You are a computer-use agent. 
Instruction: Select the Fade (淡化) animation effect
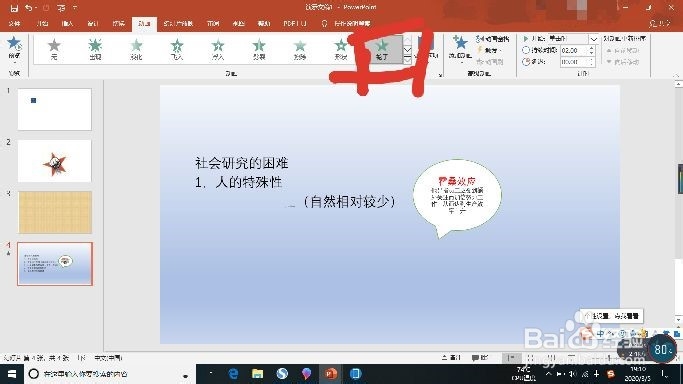[x=136, y=49]
